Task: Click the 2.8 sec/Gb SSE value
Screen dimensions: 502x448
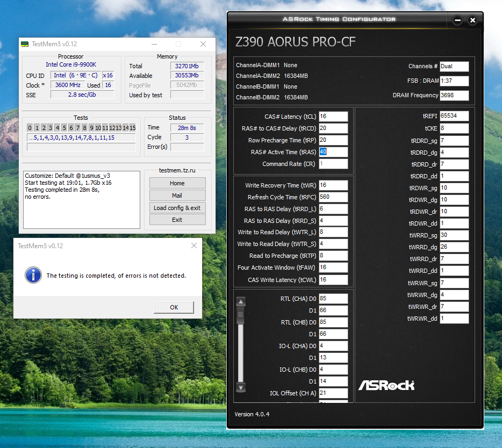Action: coord(82,95)
